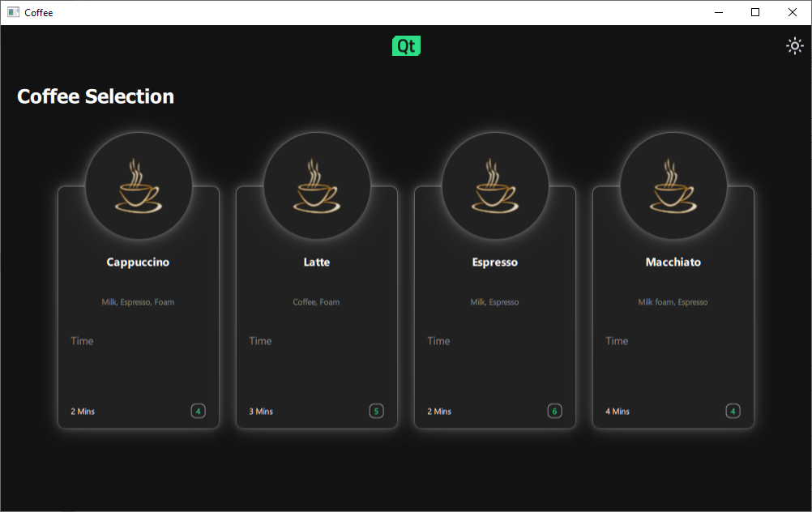Image resolution: width=812 pixels, height=512 pixels.
Task: Click the rating badge on Cappuccino card
Action: point(198,411)
